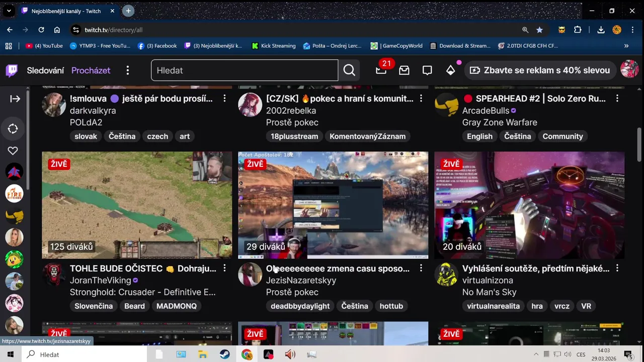Go to Chrome home page button
Image resolution: width=644 pixels, height=362 pixels.
point(57,30)
